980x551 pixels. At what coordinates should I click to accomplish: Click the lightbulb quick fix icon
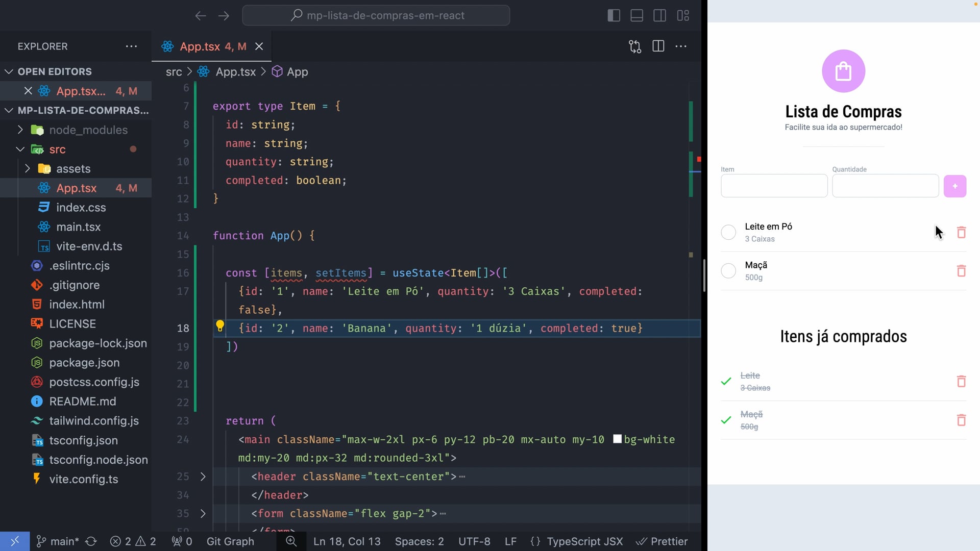pos(220,325)
